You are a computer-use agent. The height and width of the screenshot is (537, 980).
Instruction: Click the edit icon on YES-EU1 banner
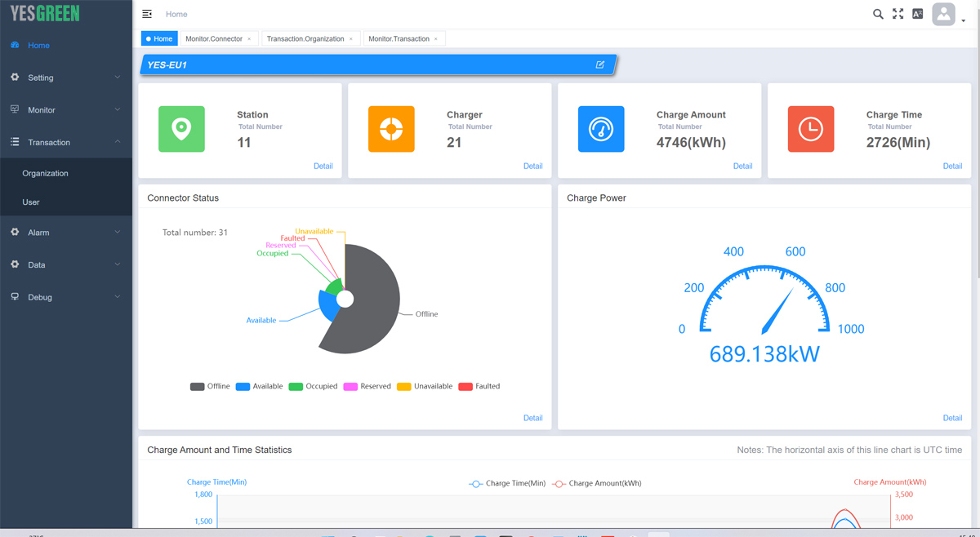click(600, 64)
